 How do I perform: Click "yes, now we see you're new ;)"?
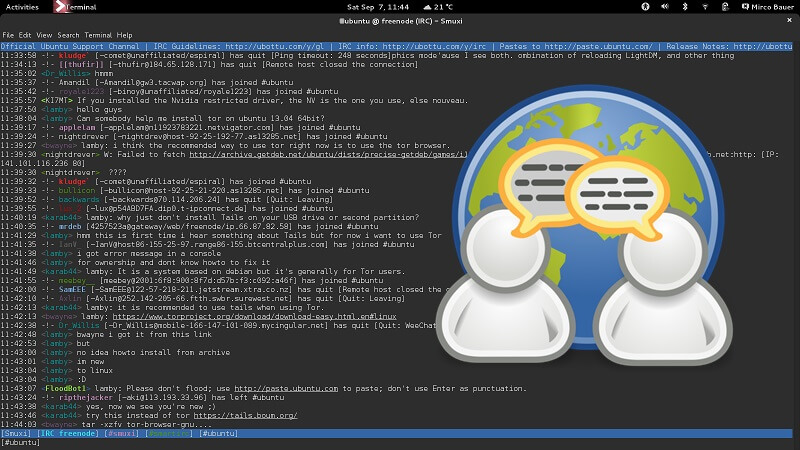pos(151,407)
